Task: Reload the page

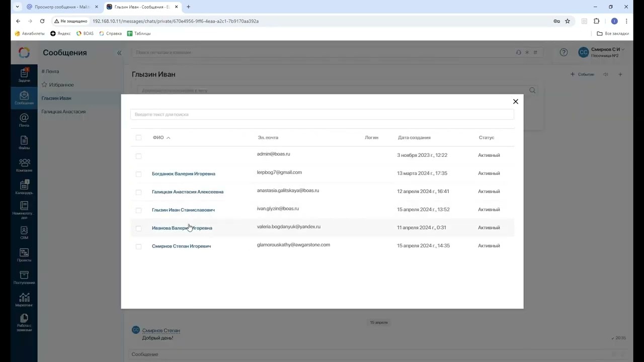Action: click(x=42, y=21)
